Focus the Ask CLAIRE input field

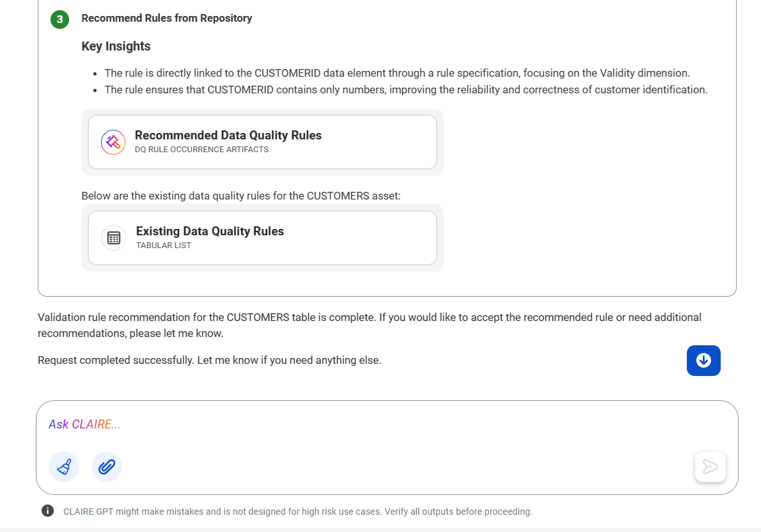[x=387, y=425]
